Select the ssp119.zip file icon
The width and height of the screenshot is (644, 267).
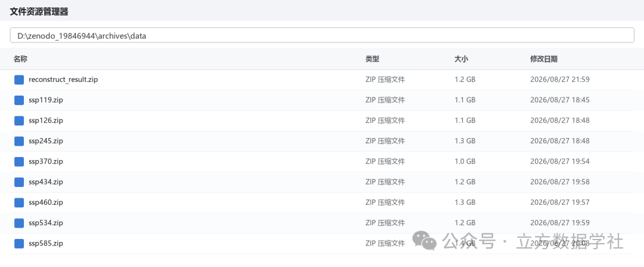coord(19,100)
